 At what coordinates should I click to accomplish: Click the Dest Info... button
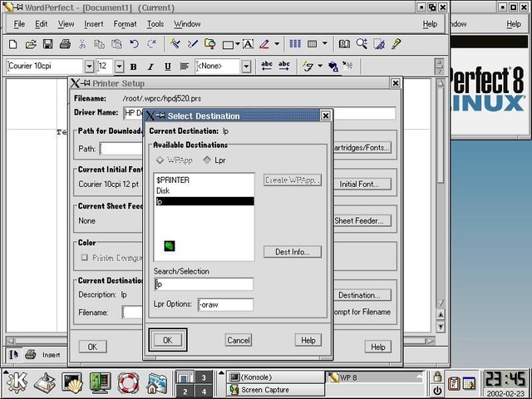(x=292, y=252)
